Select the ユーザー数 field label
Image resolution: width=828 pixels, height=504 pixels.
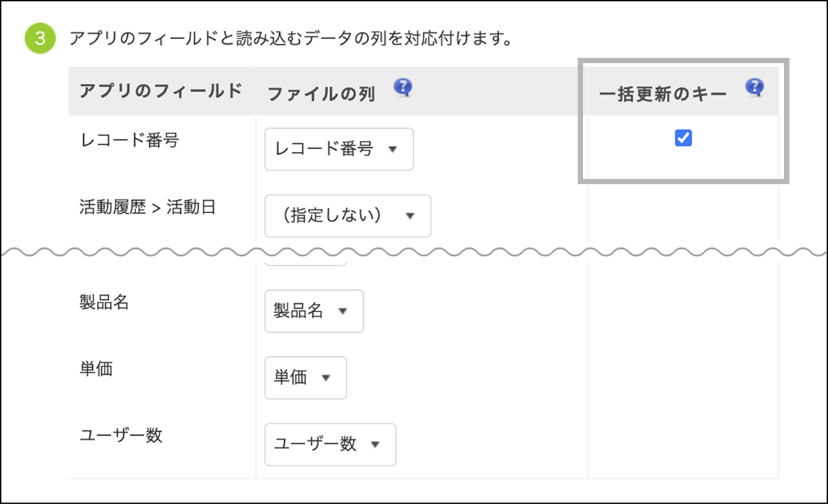pos(121,435)
